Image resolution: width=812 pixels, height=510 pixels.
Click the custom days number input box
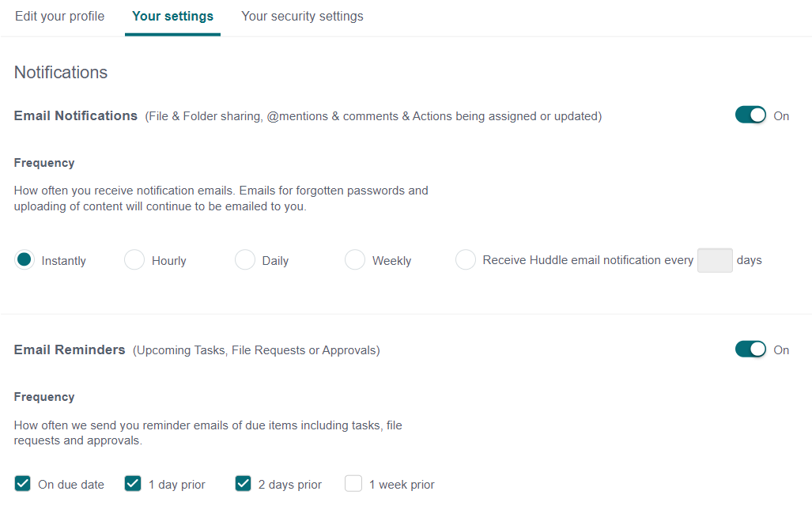[x=715, y=260]
